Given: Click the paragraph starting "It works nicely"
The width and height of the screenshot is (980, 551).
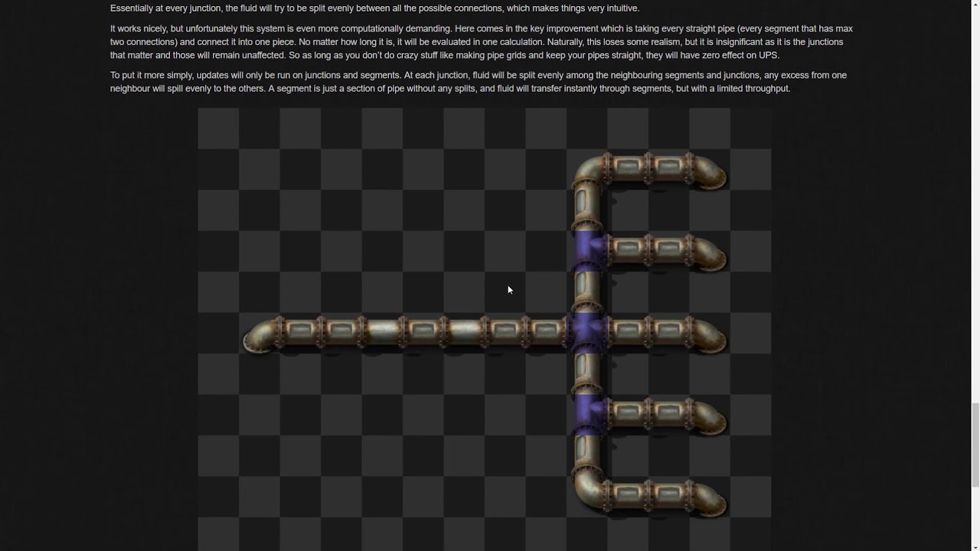Looking at the screenshot, I should click(x=481, y=42).
